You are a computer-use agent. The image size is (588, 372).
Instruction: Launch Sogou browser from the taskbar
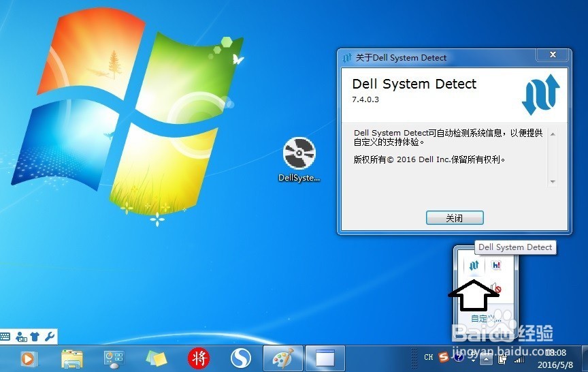pyautogui.click(x=240, y=358)
